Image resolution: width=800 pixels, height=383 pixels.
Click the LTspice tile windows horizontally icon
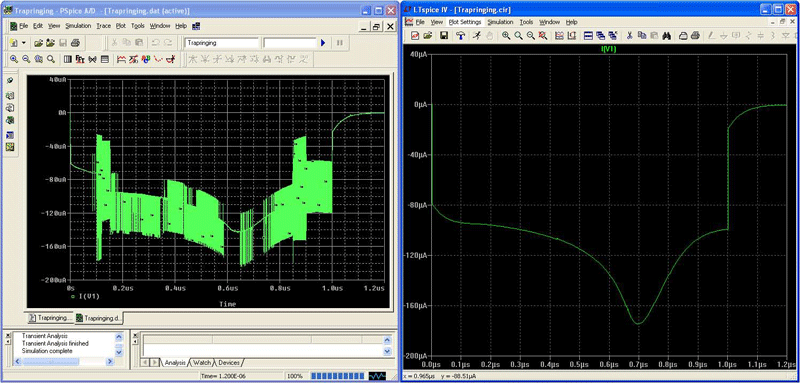(588, 36)
